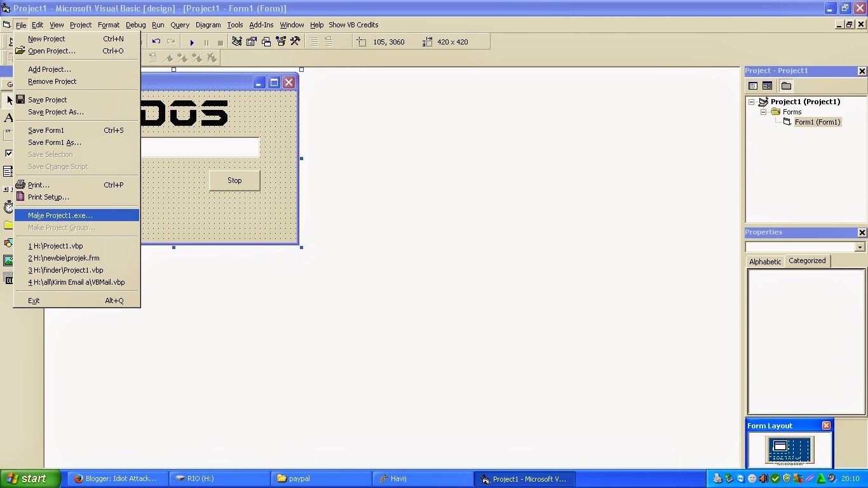Open the paypal folder from the taskbar

(322, 478)
